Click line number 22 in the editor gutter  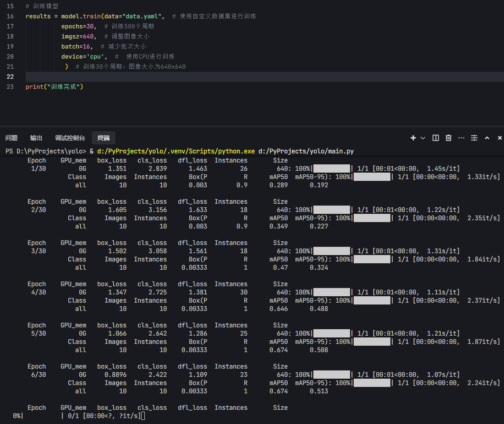coord(10,76)
